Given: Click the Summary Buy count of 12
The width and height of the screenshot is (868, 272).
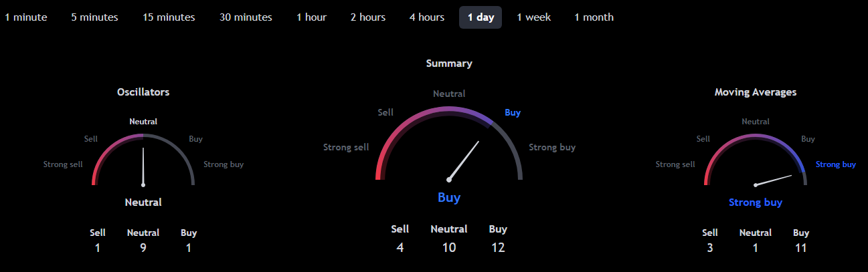Looking at the screenshot, I should (498, 248).
